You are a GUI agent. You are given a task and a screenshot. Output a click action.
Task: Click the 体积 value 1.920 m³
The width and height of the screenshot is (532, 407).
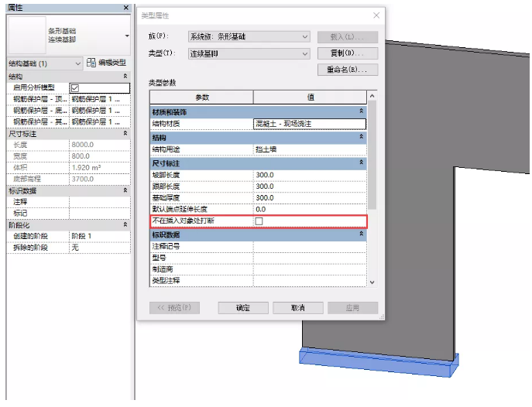pos(100,168)
